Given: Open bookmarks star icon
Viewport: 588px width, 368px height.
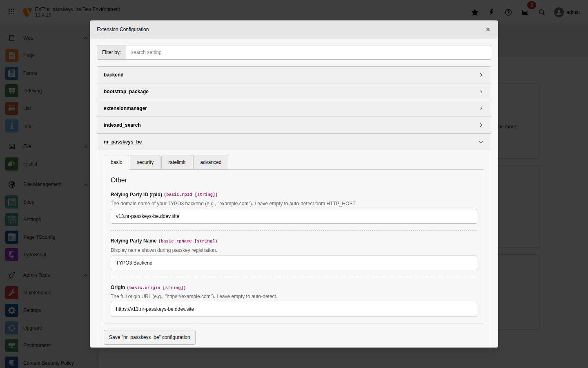Looking at the screenshot, I should click(475, 12).
